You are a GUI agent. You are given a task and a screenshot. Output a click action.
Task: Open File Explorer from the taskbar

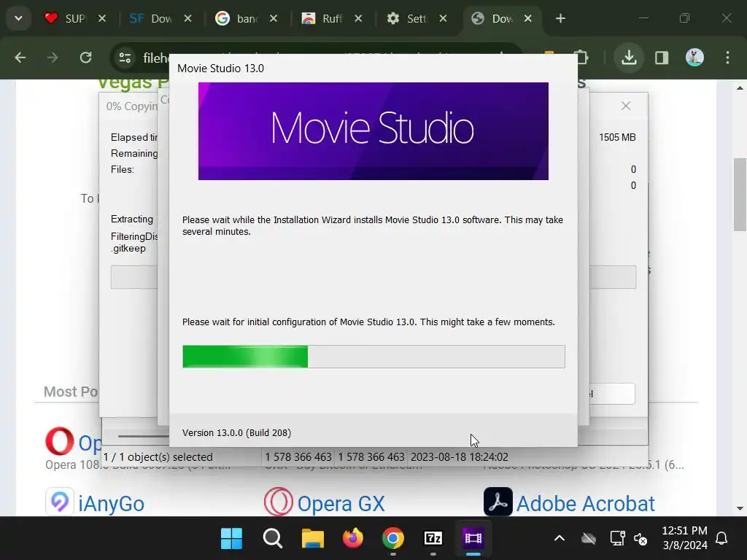[x=313, y=538]
